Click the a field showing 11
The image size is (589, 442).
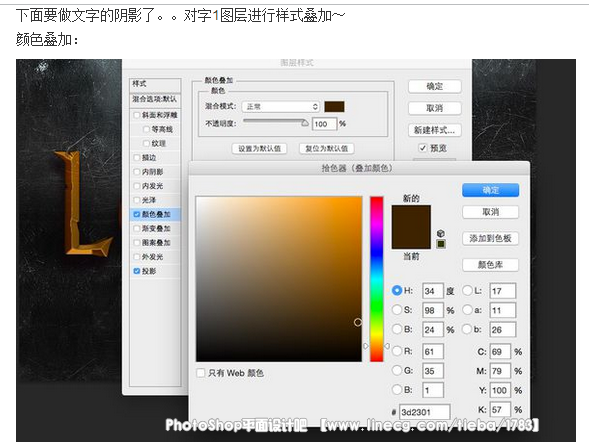click(x=503, y=310)
